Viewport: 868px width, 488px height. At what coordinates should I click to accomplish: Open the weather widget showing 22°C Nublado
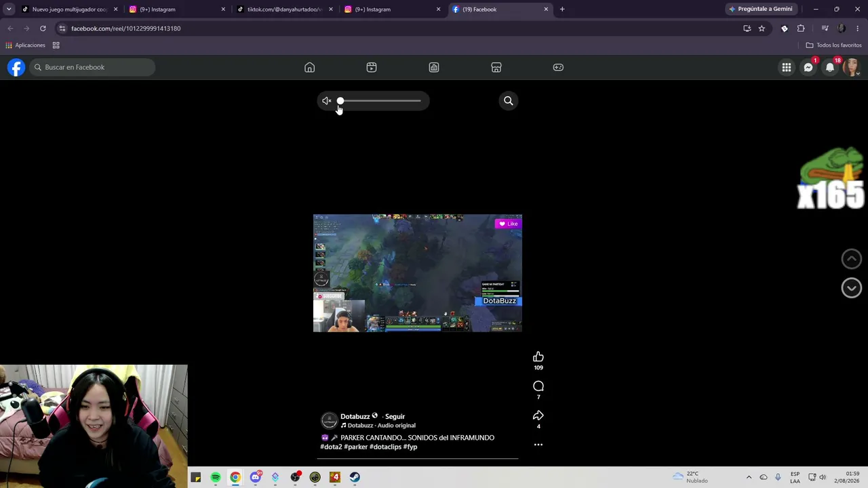(x=690, y=477)
